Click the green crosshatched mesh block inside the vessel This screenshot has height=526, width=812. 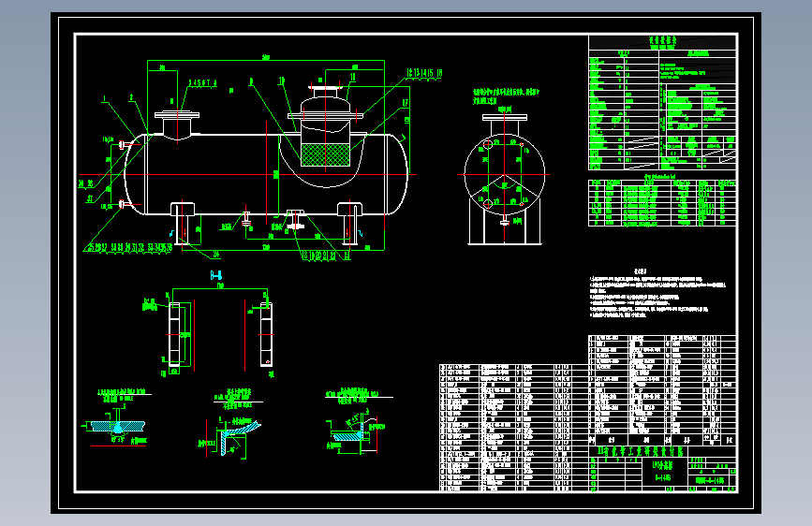(325, 154)
